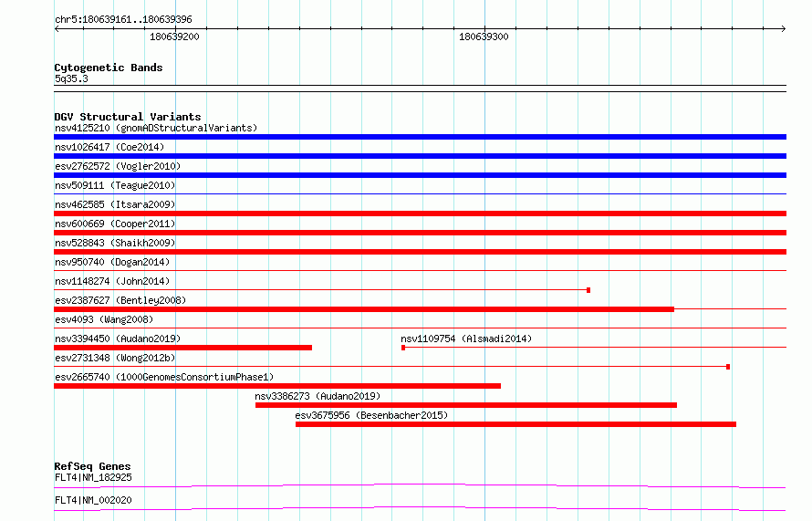Open variant esv2387627 (Bentley2008) label
812x521 pixels.
click(x=120, y=300)
